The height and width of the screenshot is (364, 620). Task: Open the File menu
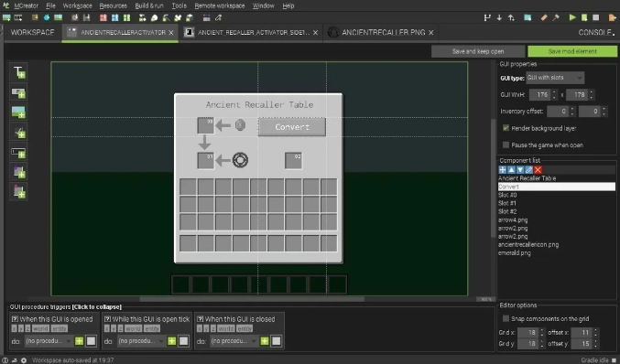pos(50,5)
